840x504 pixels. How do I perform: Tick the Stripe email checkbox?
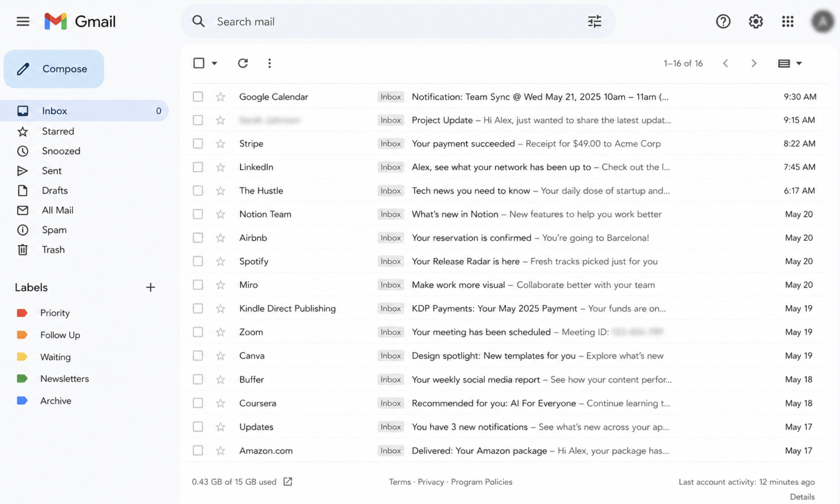tap(198, 144)
